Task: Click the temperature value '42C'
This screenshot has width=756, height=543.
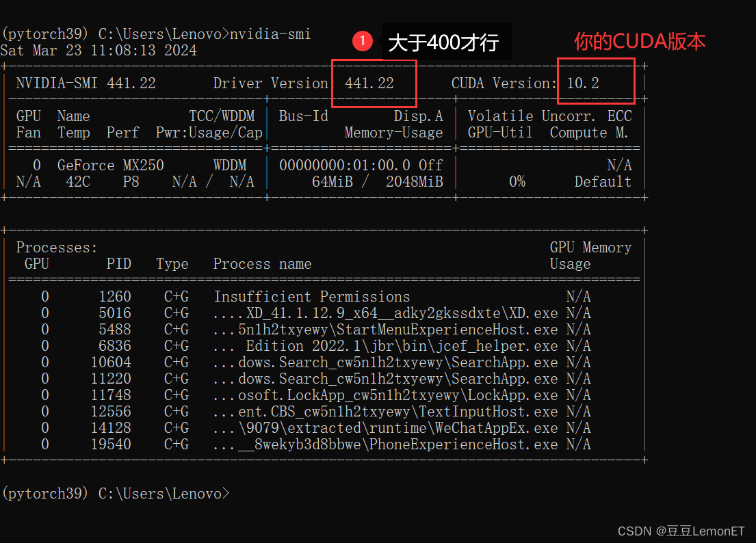Action: point(77,182)
